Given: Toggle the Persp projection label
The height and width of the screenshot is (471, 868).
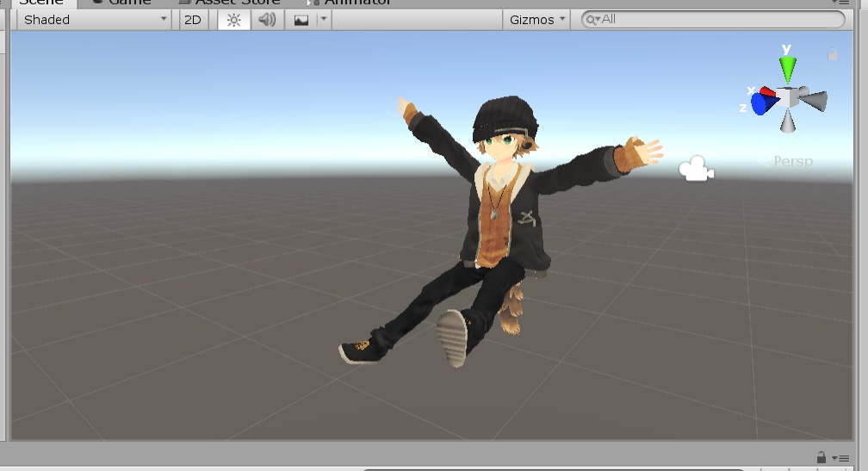Looking at the screenshot, I should pyautogui.click(x=793, y=162).
